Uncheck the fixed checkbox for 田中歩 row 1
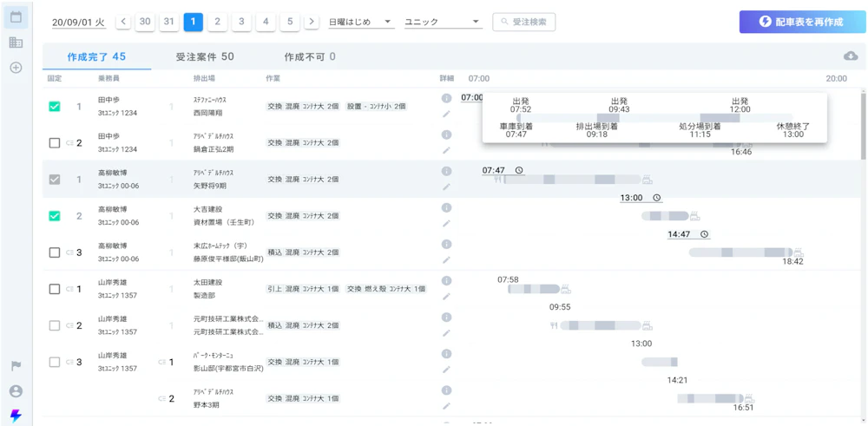Viewport: 868px width, 426px height. (54, 107)
